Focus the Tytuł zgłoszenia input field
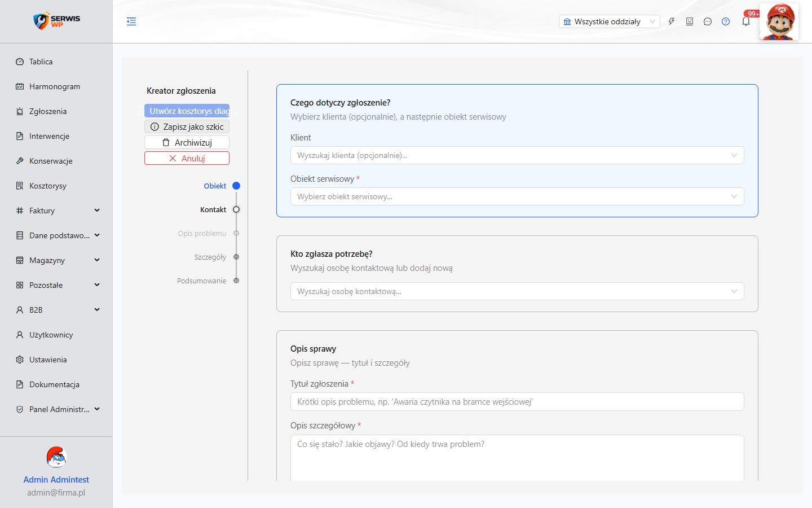 (x=517, y=402)
